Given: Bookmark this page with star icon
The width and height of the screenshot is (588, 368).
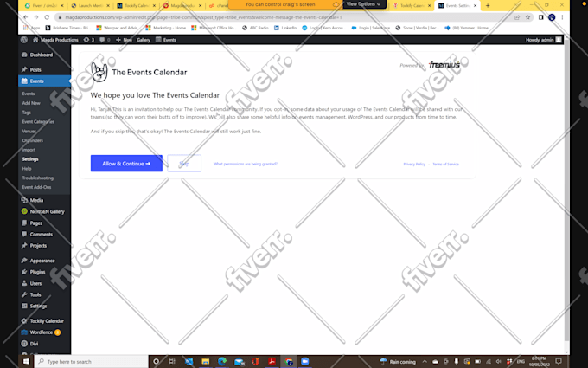Looking at the screenshot, I should (x=527, y=17).
